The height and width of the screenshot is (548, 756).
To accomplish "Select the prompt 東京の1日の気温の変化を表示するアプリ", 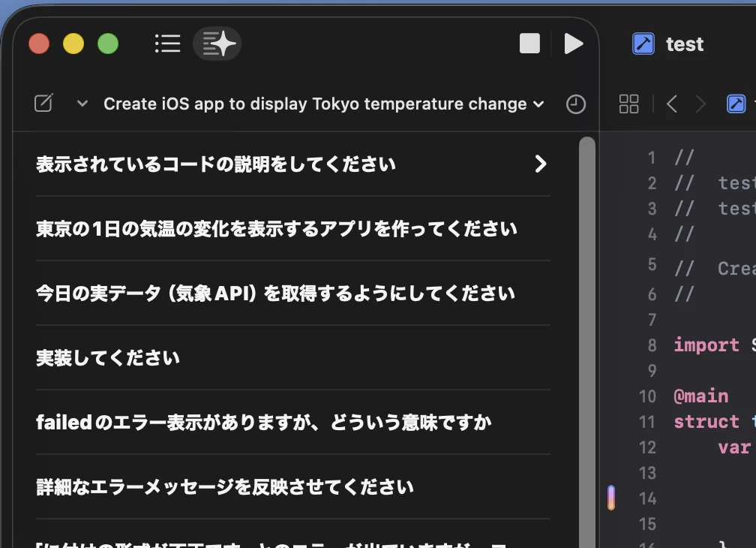I will coord(276,229).
